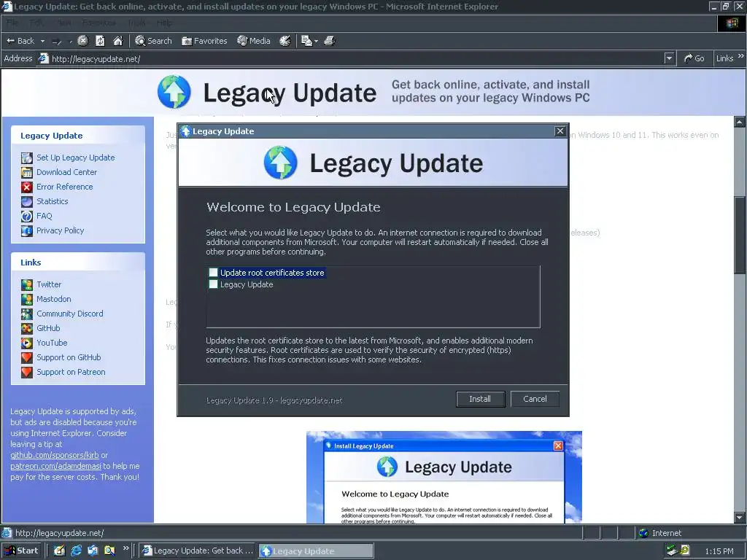Expand the Quick Launch overflow chevron
The image size is (747, 560).
(x=125, y=548)
